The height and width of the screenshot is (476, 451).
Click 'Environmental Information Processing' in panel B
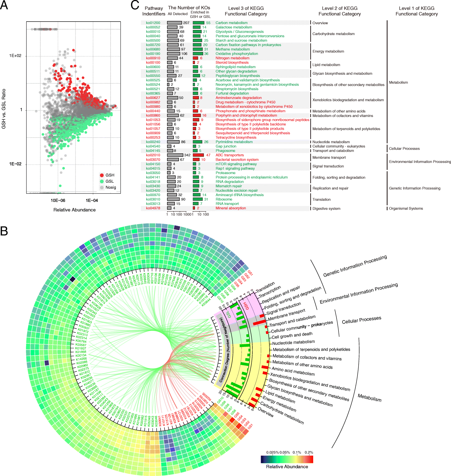359,293
